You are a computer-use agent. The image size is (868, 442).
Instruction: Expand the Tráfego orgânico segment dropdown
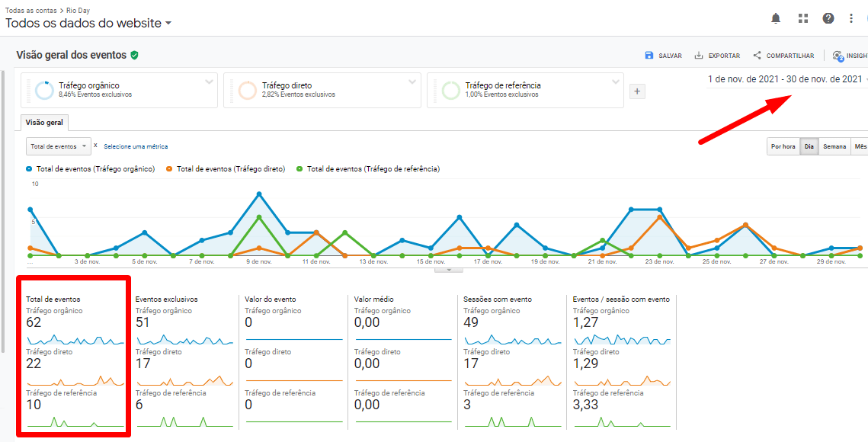210,82
